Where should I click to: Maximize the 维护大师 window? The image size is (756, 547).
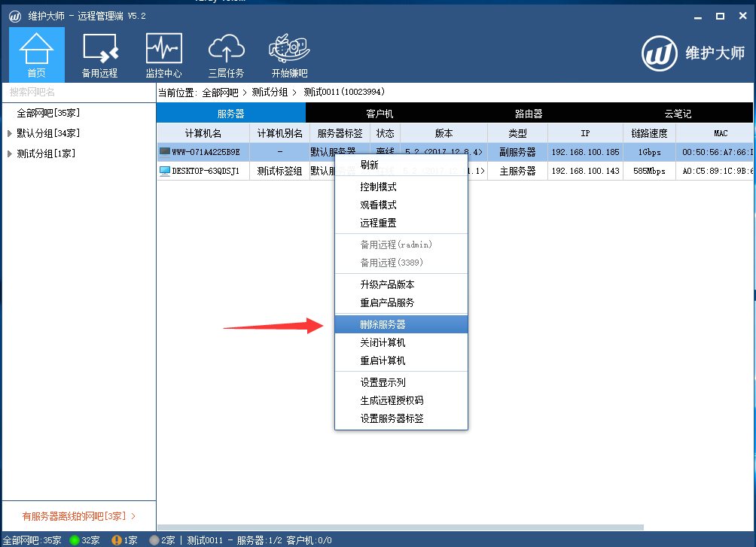pyautogui.click(x=720, y=17)
